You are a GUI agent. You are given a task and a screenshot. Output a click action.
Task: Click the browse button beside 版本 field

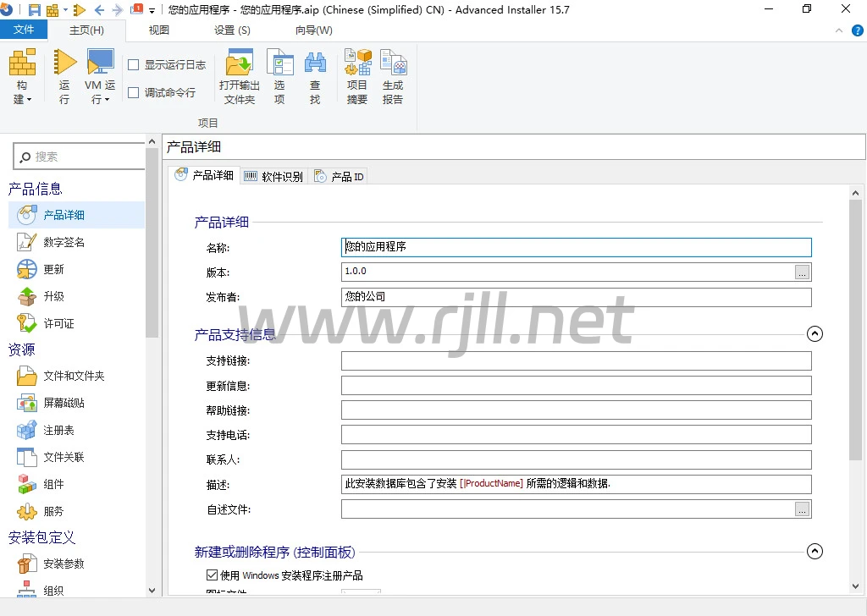(802, 272)
